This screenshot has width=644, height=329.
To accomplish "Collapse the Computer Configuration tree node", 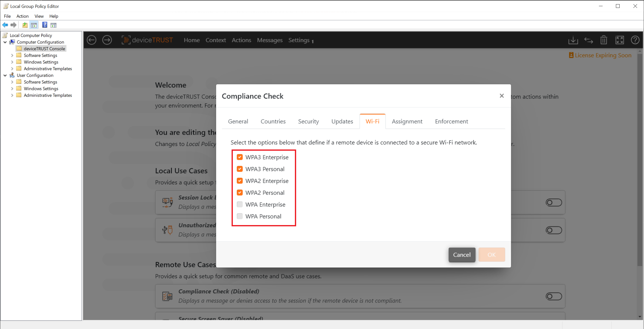I will click(x=5, y=42).
